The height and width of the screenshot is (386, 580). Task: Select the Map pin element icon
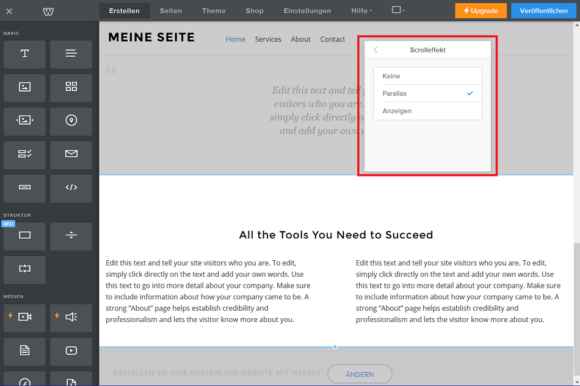pos(71,121)
